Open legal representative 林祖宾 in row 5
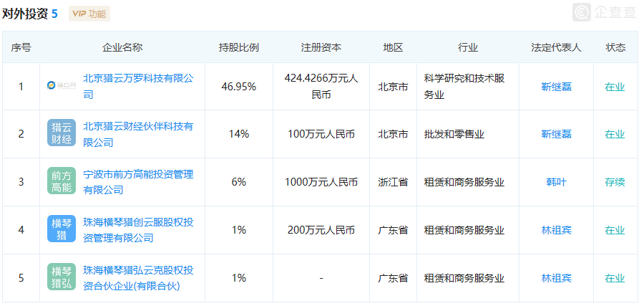The height and width of the screenshot is (306, 644). coord(556,278)
